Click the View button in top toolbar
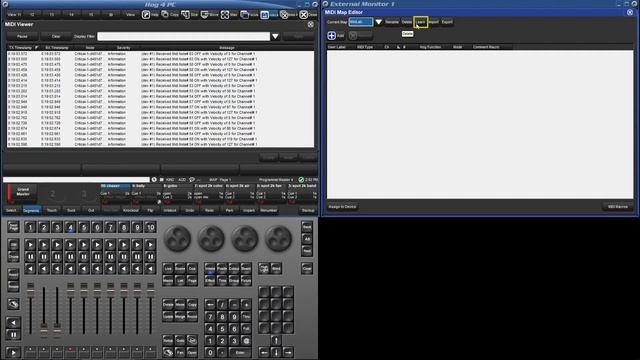Viewport: 640px width, 360px height. (x=130, y=15)
